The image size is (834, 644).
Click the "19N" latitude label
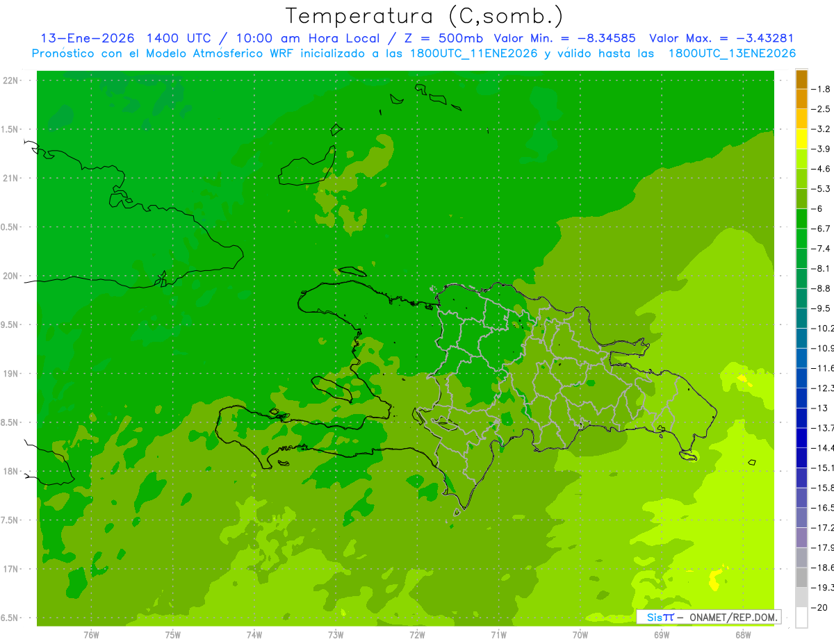tap(10, 374)
